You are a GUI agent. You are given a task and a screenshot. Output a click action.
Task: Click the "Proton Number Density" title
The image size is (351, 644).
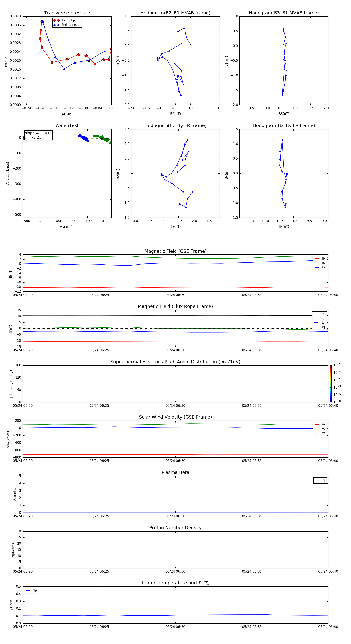click(x=175, y=528)
